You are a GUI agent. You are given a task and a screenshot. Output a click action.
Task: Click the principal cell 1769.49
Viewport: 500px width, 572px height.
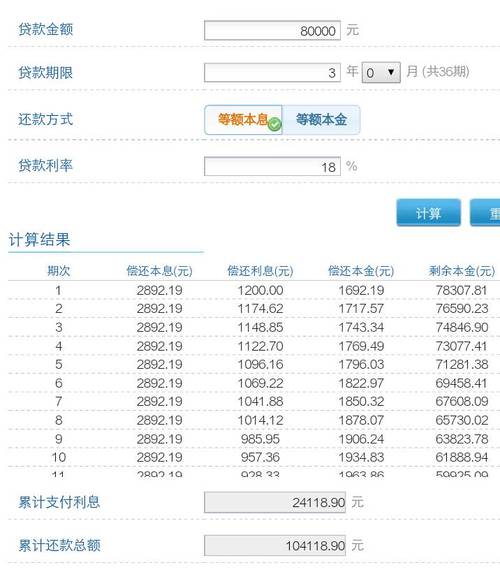coord(361,346)
